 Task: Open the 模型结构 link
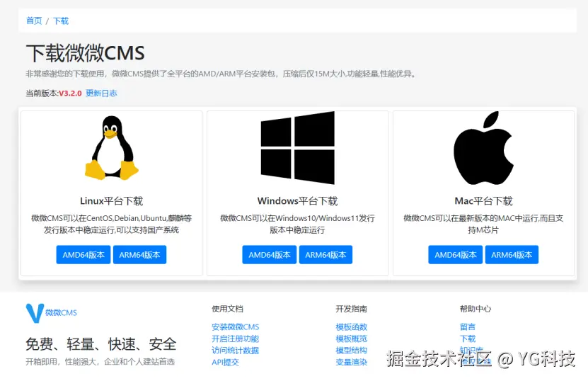coord(352,351)
